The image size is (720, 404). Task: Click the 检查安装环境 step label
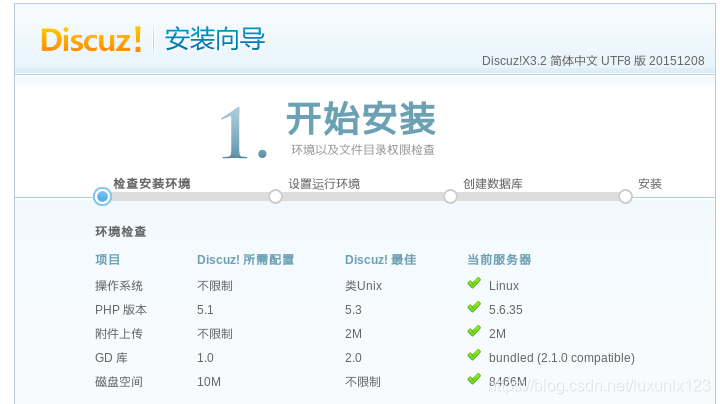pos(152,184)
